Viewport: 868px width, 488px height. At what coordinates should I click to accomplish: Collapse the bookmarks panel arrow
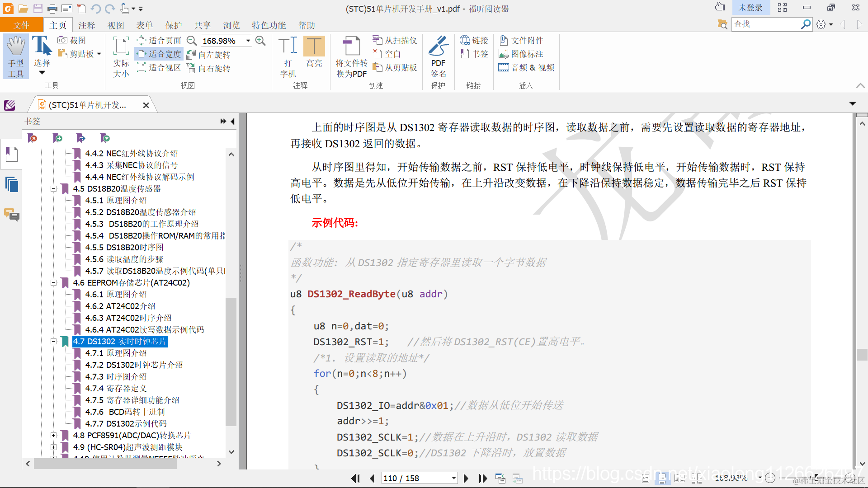click(232, 121)
